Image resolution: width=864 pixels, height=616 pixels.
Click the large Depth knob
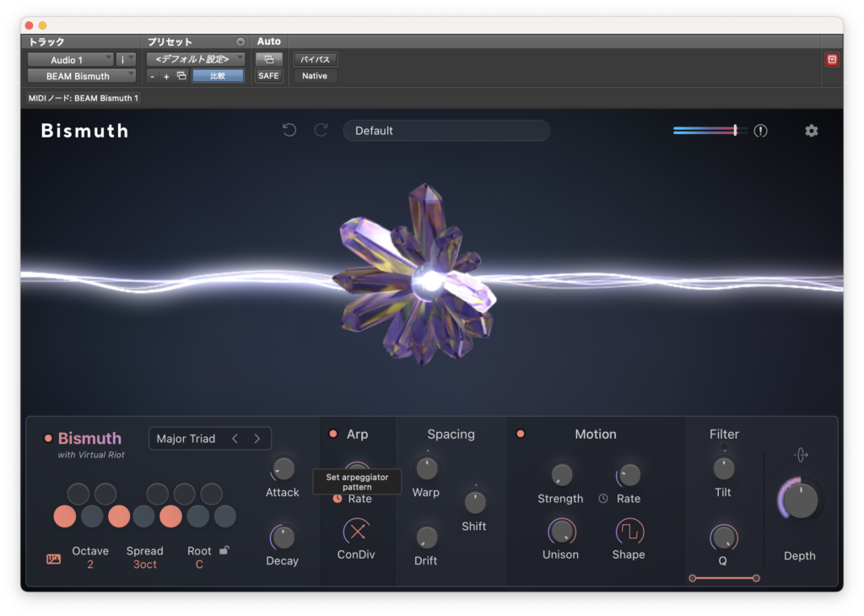point(800,500)
